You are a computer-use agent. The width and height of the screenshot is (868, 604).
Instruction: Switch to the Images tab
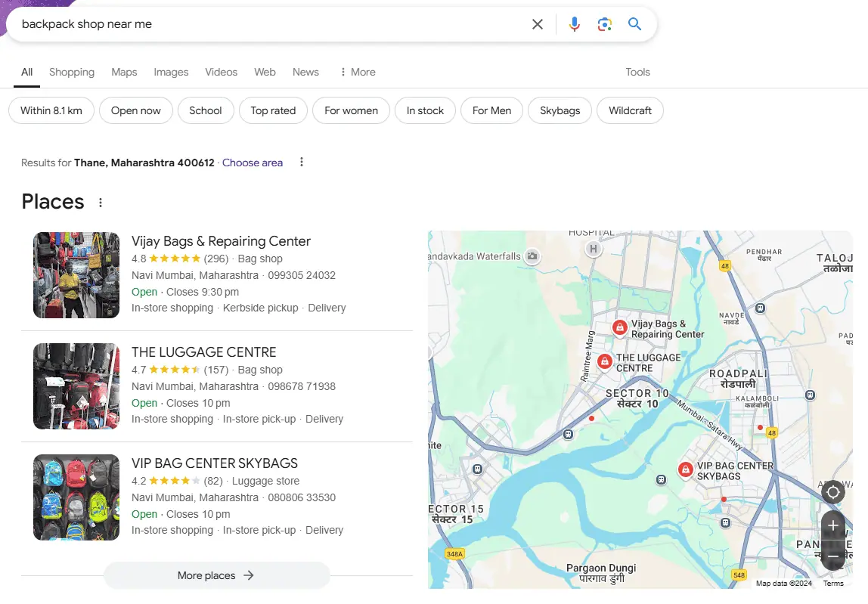pyautogui.click(x=171, y=72)
